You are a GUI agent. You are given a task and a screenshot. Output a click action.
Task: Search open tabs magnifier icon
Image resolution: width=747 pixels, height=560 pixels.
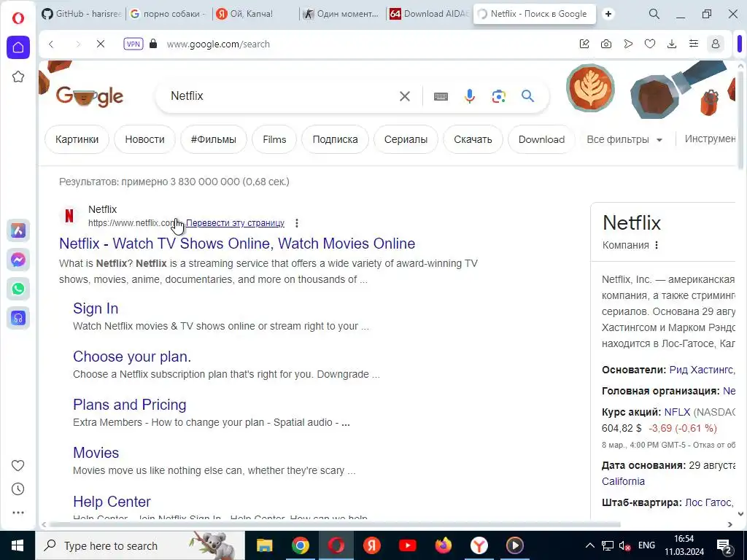click(x=654, y=14)
